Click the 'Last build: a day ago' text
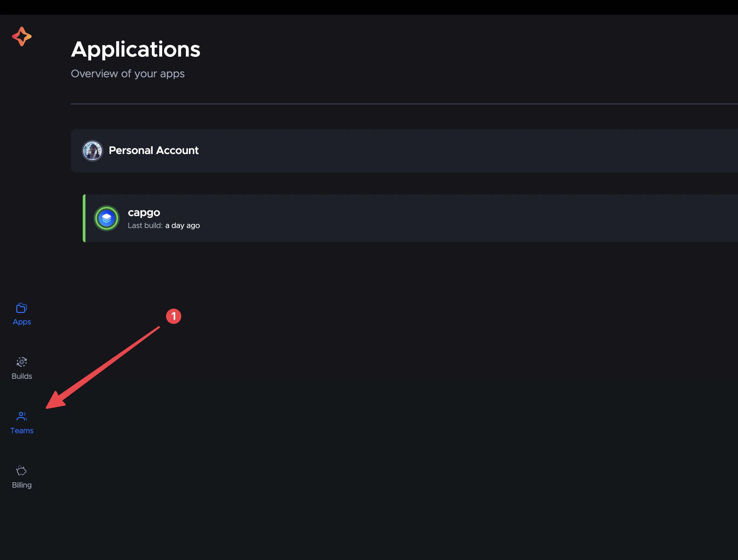 tap(164, 226)
